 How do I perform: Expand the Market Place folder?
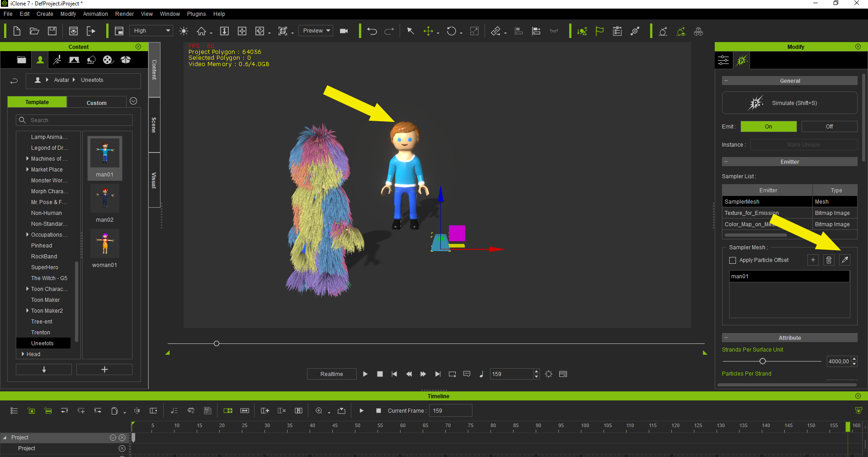coord(28,170)
